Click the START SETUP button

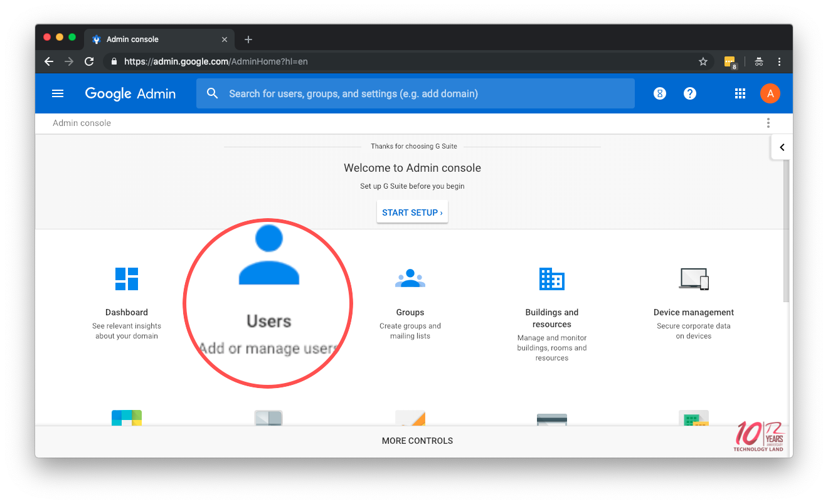tap(412, 213)
